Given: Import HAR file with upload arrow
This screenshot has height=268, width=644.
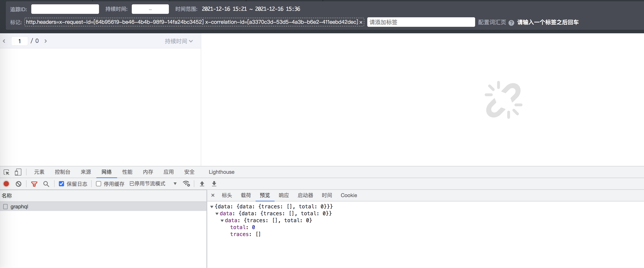Looking at the screenshot, I should click(202, 184).
